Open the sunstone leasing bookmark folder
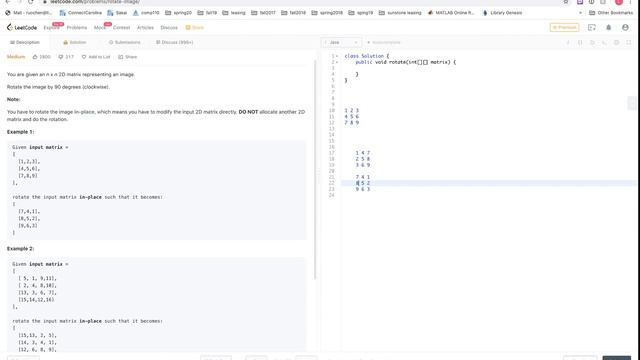This screenshot has height=360, width=640. click(x=400, y=13)
